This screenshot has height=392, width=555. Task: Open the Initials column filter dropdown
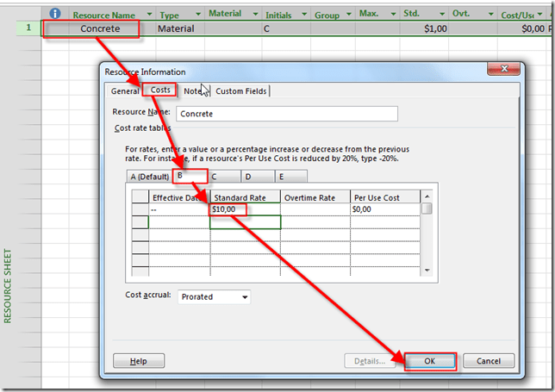click(x=302, y=15)
